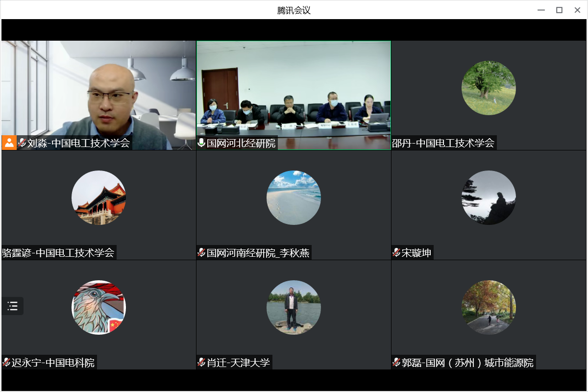Click muted mic icon next to 国网河南经研院_李秋燕

pyautogui.click(x=201, y=253)
